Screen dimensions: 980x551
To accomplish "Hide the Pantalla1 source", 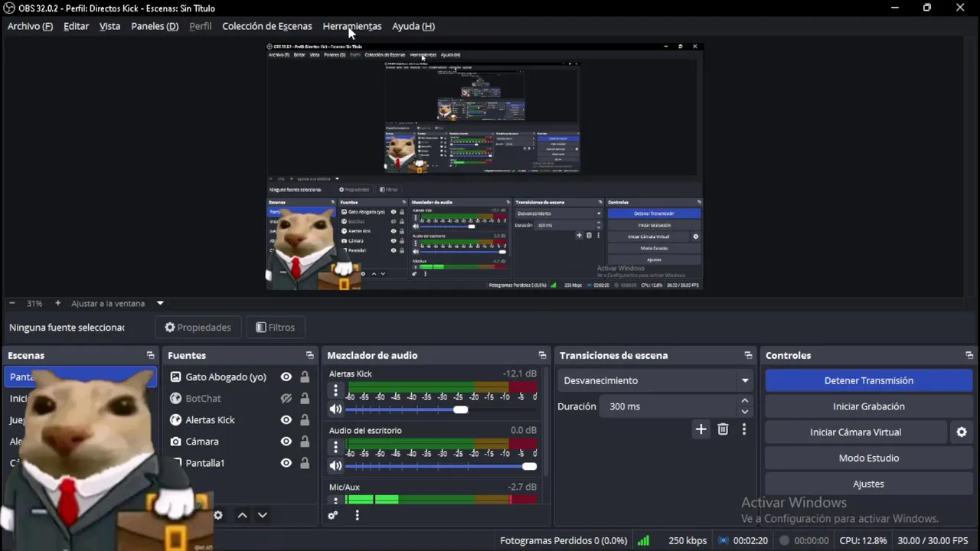I will [x=286, y=463].
